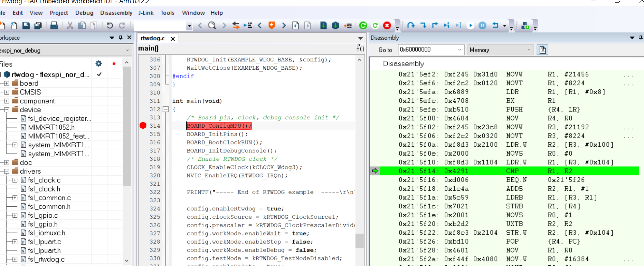Toggle the breakpoint on line 314

pyautogui.click(x=143, y=126)
